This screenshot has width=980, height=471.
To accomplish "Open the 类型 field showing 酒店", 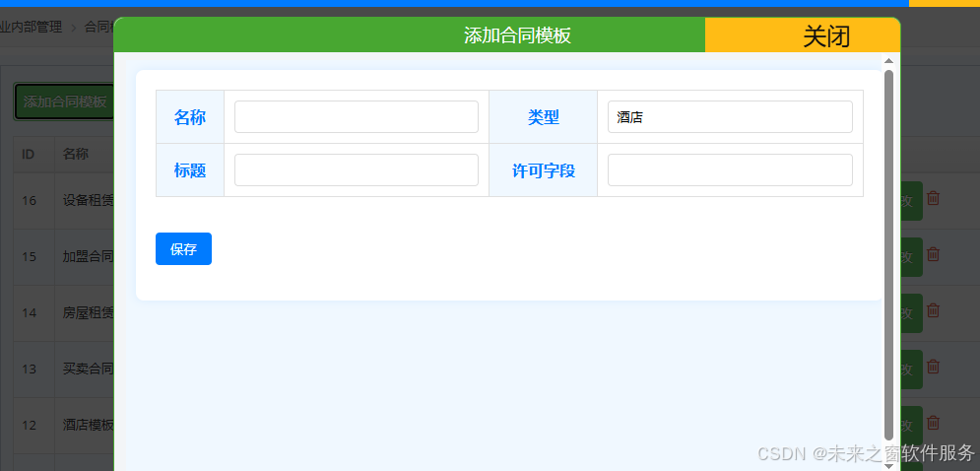I will pos(730,117).
